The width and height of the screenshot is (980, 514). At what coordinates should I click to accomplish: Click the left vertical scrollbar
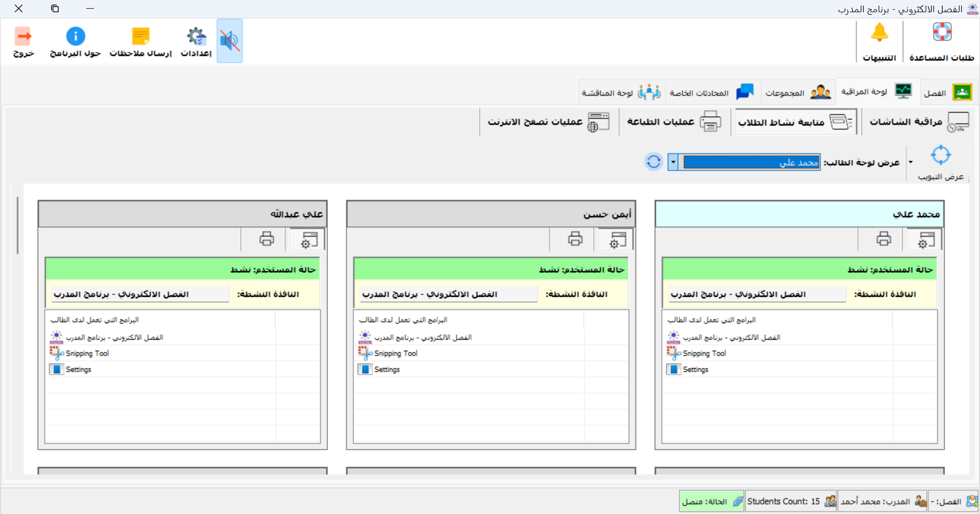(x=18, y=224)
